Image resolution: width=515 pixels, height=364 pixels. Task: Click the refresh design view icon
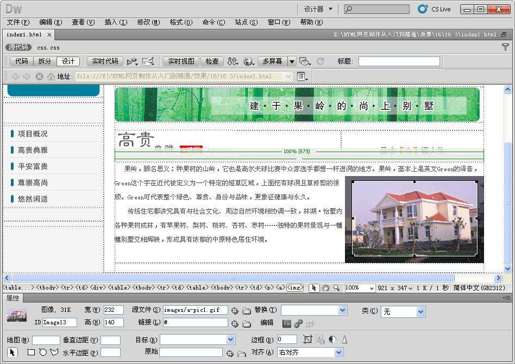click(320, 61)
